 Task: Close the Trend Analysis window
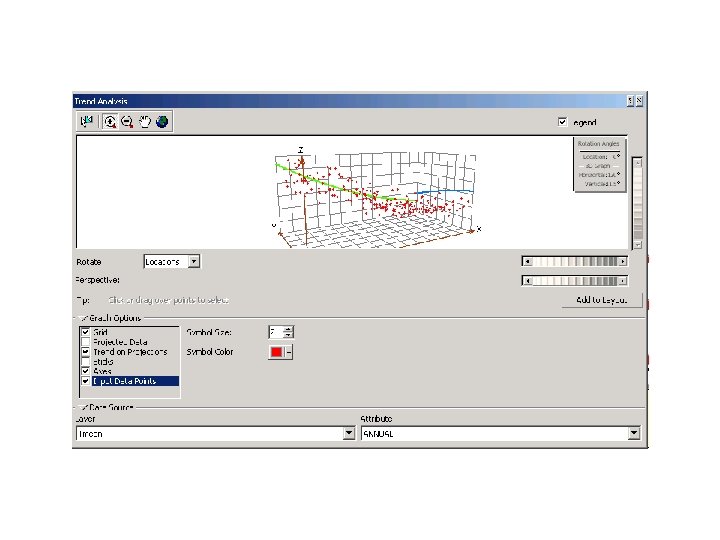(639, 101)
